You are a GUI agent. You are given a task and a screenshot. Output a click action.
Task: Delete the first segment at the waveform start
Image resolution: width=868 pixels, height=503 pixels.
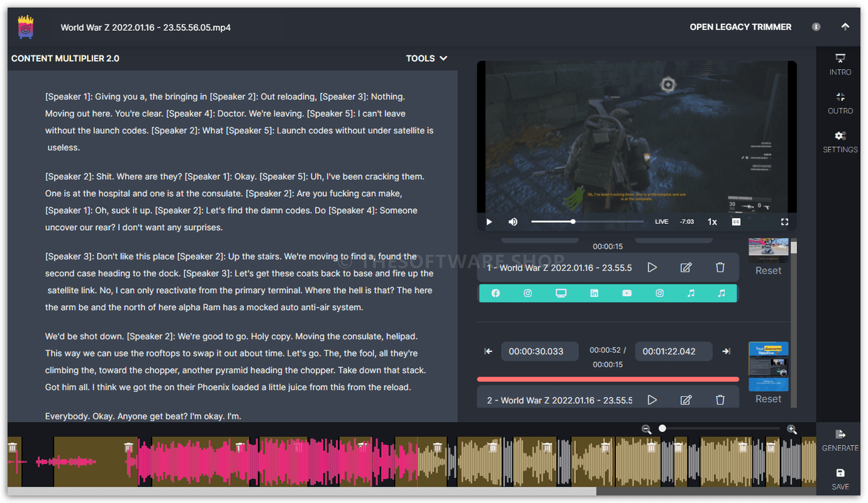click(x=12, y=447)
